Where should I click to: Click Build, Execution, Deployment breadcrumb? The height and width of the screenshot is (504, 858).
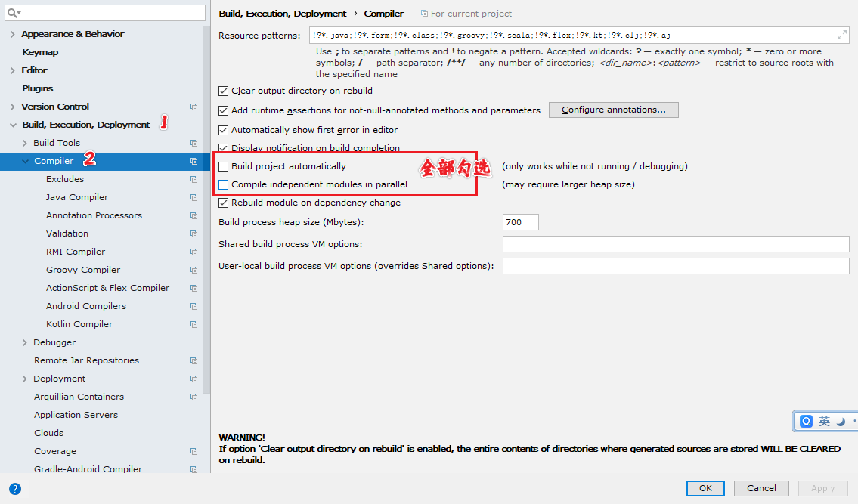click(x=283, y=14)
